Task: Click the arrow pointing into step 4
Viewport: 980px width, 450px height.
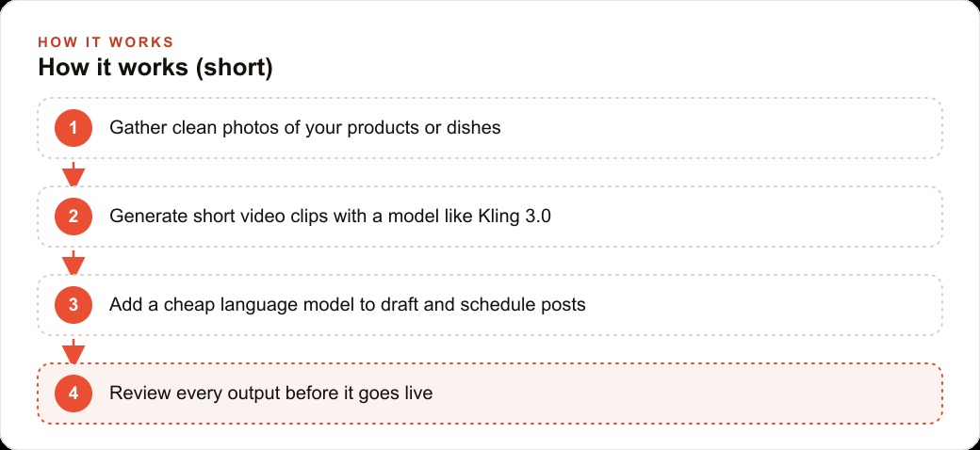Action: tap(73, 351)
